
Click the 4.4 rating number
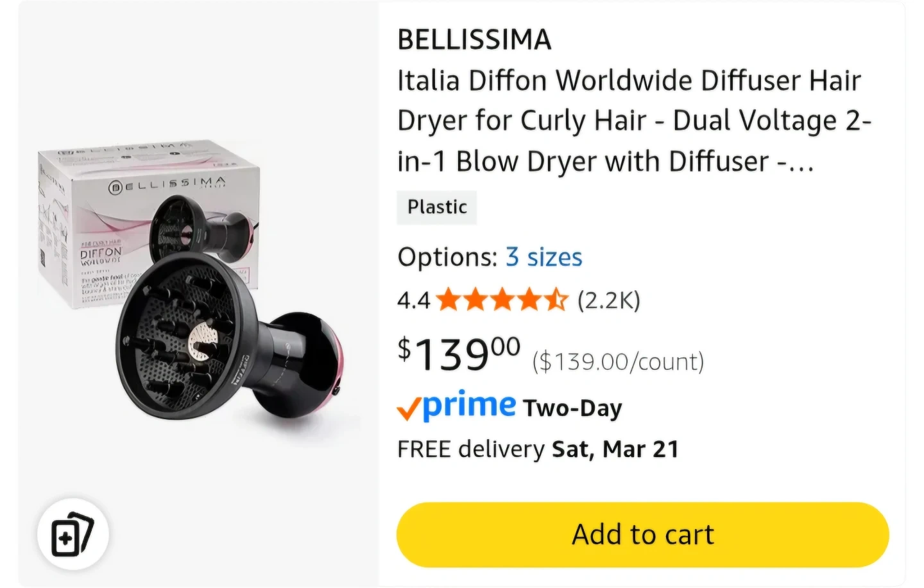[x=413, y=300]
